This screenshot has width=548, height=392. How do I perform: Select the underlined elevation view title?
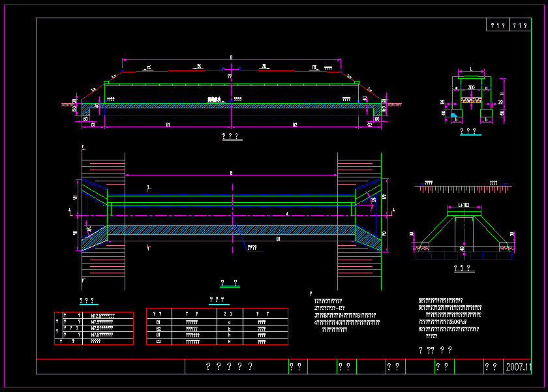[231, 137]
